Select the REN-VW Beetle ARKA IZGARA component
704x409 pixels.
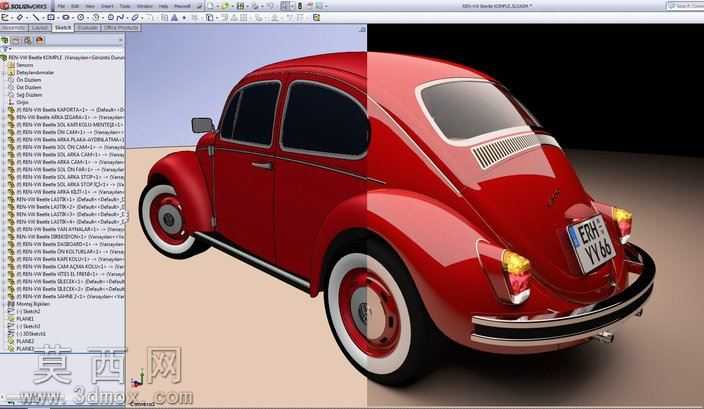point(70,117)
